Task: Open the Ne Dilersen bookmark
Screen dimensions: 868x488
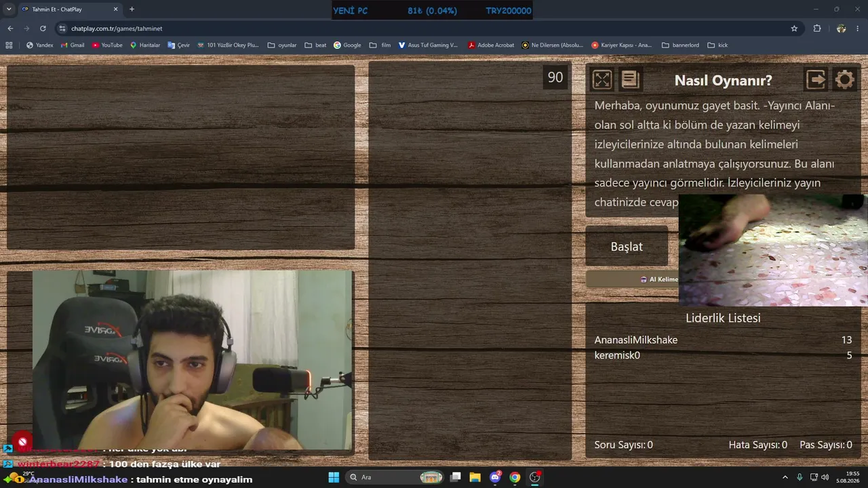Action: (x=552, y=45)
